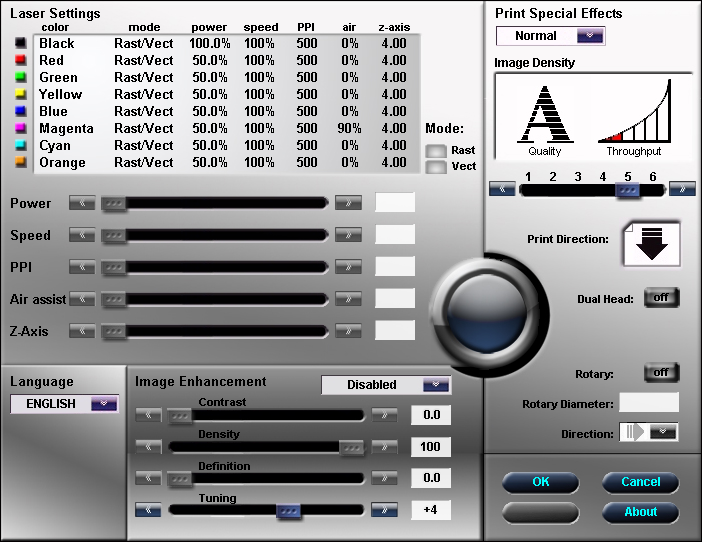Toggle the Rotary off switch
Screen dimensions: 702x542
click(661, 373)
